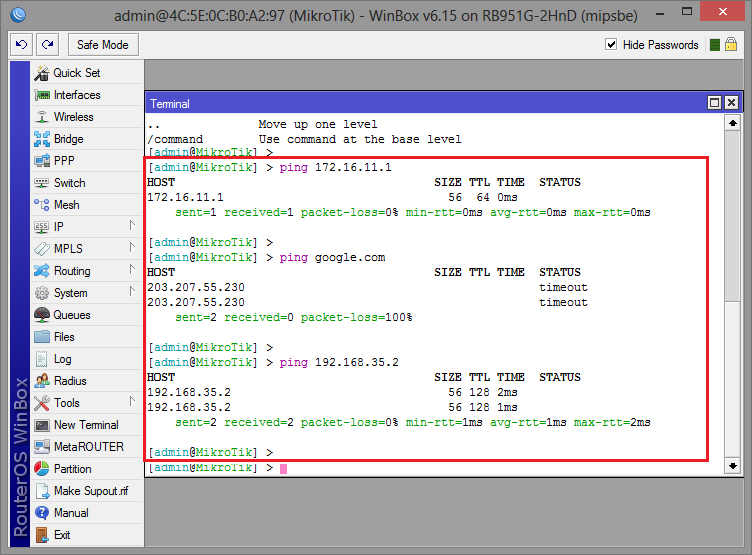The image size is (752, 555).
Task: Click the 'packet-loss=100%' result text
Action: (x=356, y=317)
